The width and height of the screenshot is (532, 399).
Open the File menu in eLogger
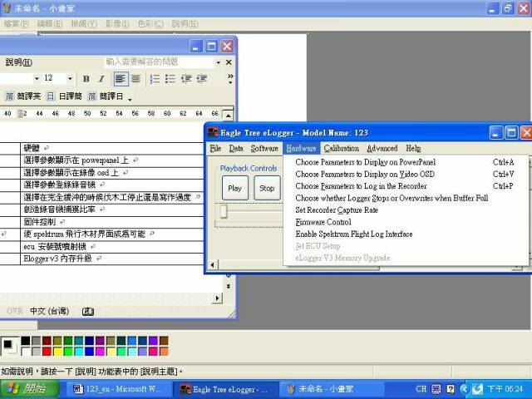(x=215, y=148)
